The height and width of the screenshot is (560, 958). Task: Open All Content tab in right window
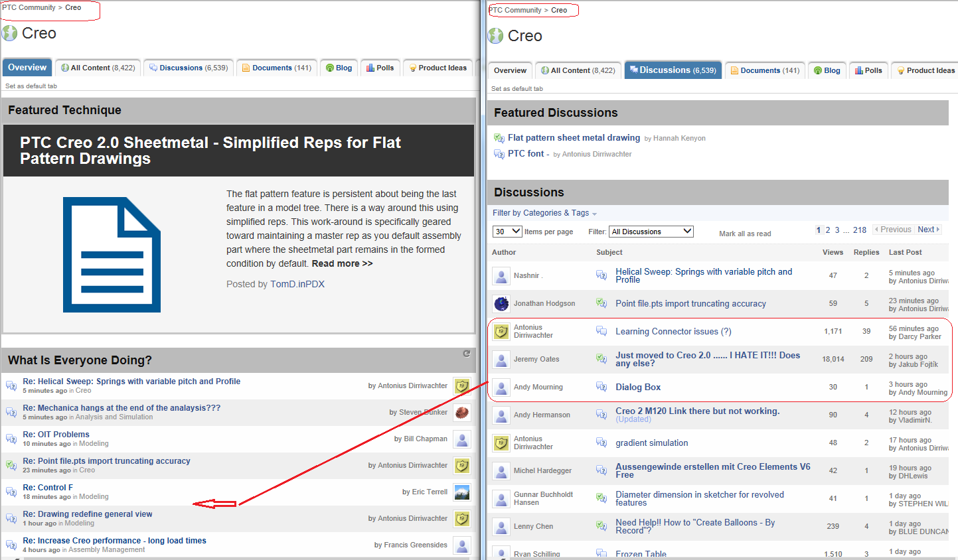[578, 70]
